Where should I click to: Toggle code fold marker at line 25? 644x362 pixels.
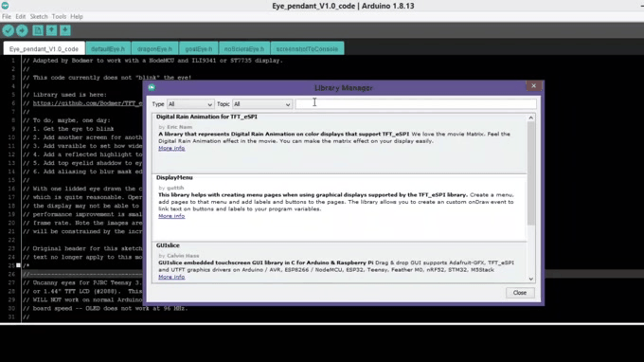pos(18,265)
